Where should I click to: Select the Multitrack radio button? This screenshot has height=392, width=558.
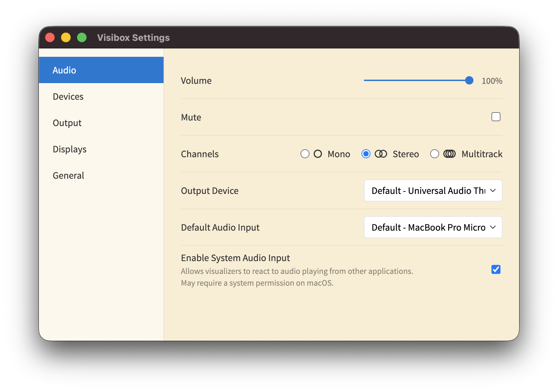[x=435, y=154]
